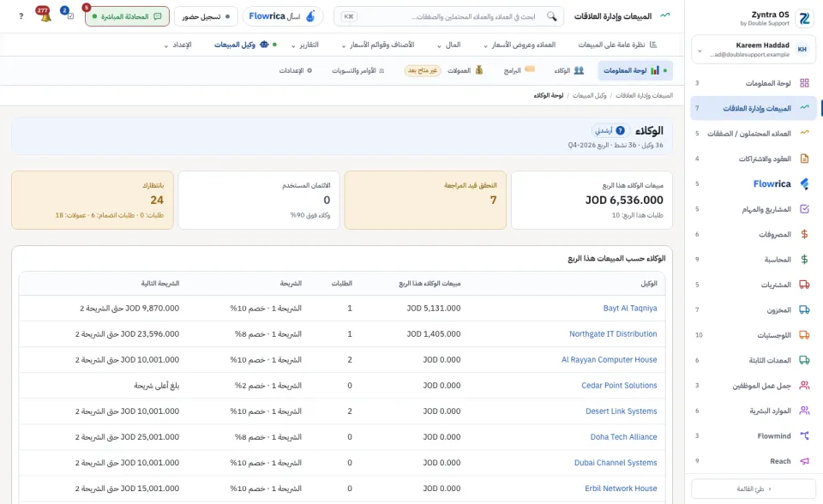Open the tasks checklist icon with badge 2
823x504 pixels.
(69, 15)
